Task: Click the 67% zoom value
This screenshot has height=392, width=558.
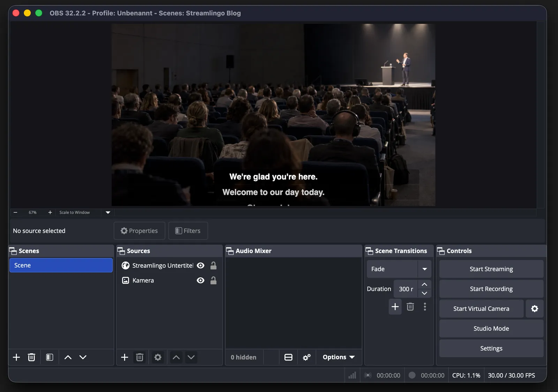Action: (x=32, y=212)
